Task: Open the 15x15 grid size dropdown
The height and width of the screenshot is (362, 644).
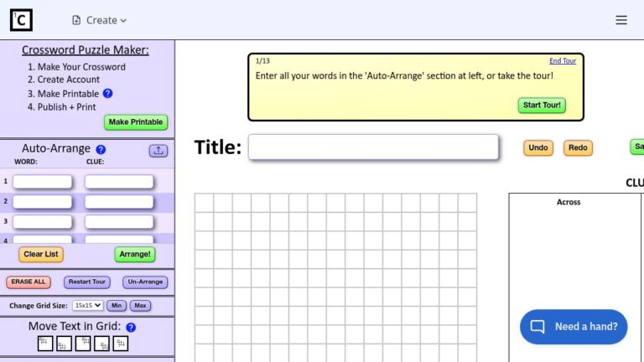Action: 87,305
